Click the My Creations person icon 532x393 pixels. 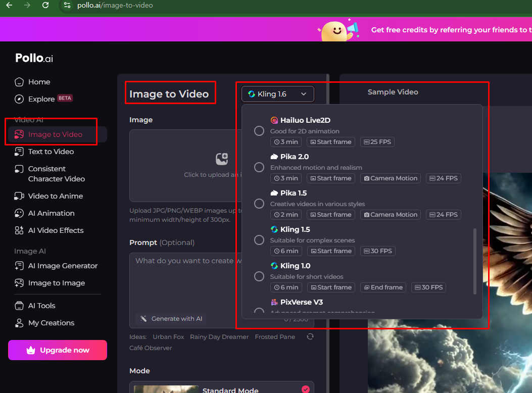[x=19, y=323]
